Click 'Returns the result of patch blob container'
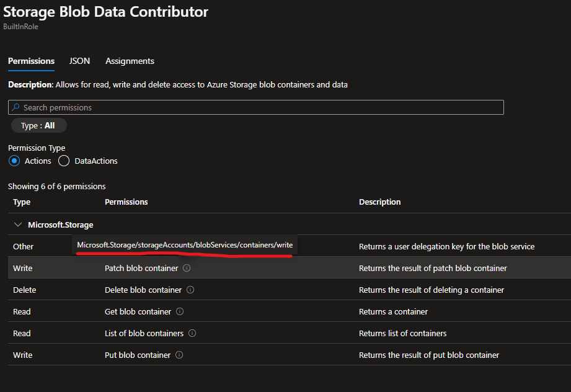571x392 pixels. point(433,268)
